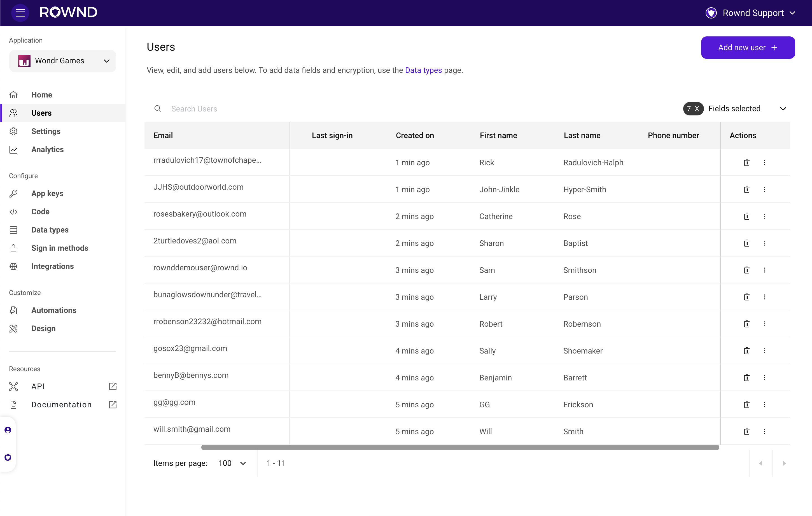Open API external link icon
Screen dimensions: 812x516
tap(113, 386)
